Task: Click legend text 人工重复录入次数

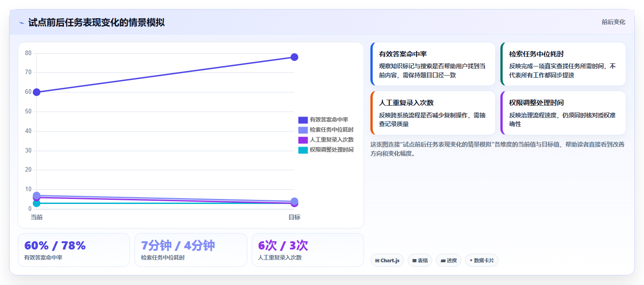Action: [332, 140]
